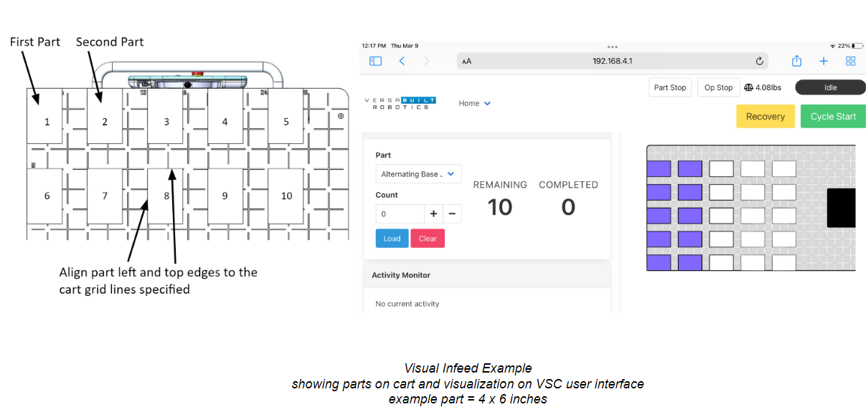Increase count with the plus button

tap(433, 214)
